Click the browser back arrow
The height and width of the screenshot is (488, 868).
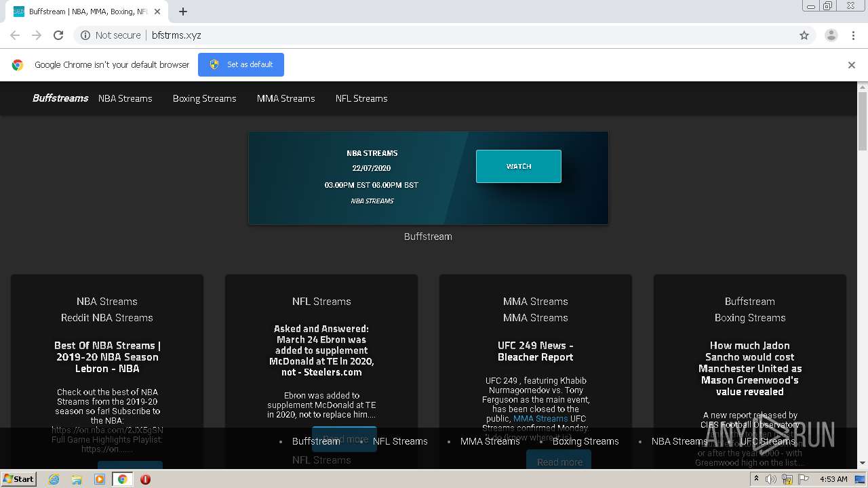[15, 35]
